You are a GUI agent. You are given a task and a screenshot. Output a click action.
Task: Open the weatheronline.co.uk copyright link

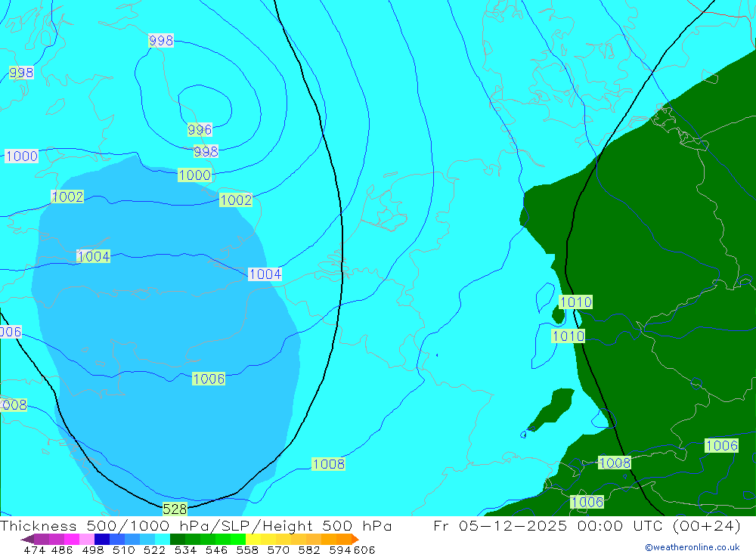[692, 547]
